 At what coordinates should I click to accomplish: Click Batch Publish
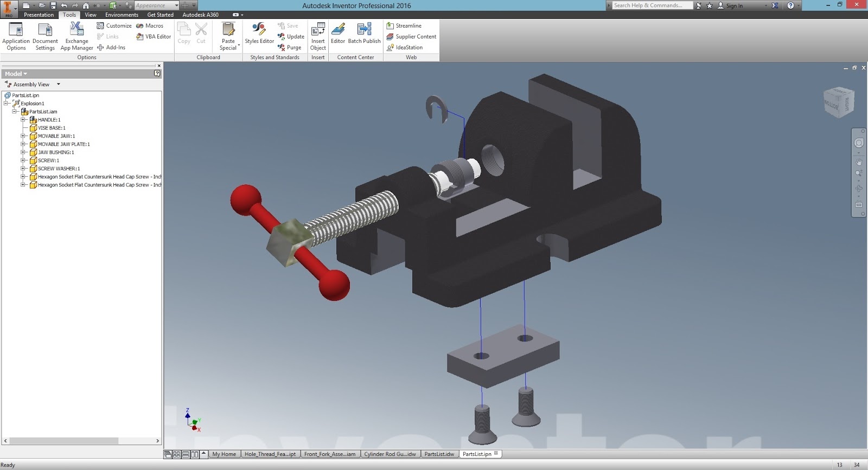(x=364, y=33)
